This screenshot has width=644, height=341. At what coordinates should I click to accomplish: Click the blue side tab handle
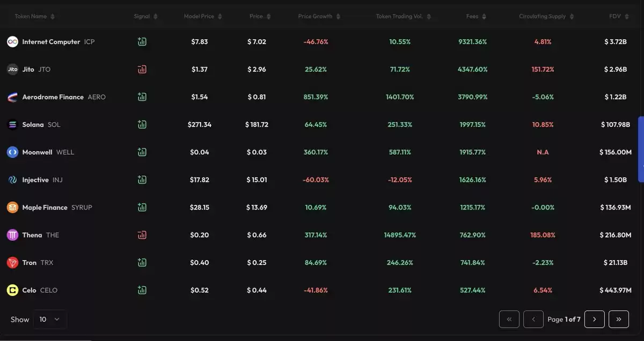(641, 150)
